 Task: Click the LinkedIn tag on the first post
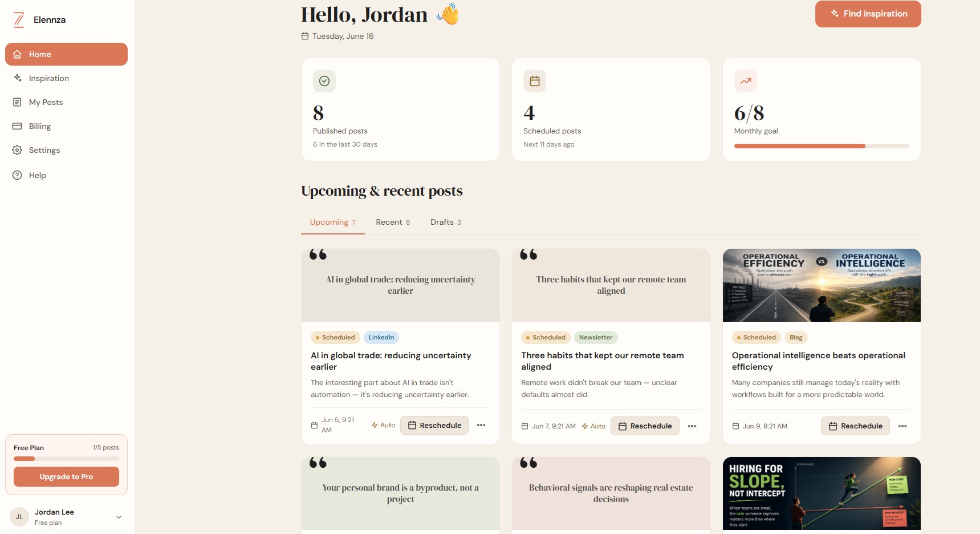click(x=381, y=337)
